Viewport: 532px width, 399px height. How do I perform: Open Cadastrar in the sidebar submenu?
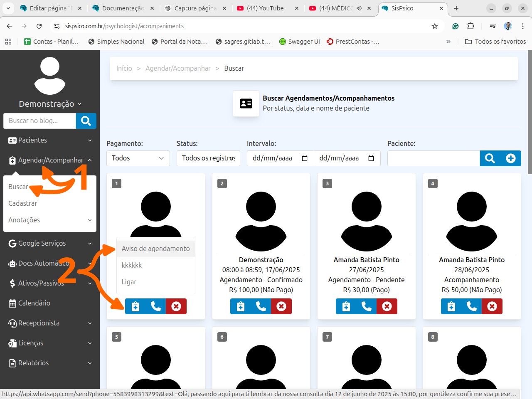[x=23, y=204]
